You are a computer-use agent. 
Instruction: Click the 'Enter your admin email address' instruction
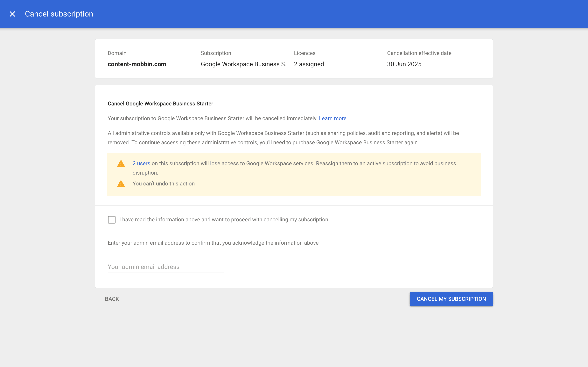point(213,243)
